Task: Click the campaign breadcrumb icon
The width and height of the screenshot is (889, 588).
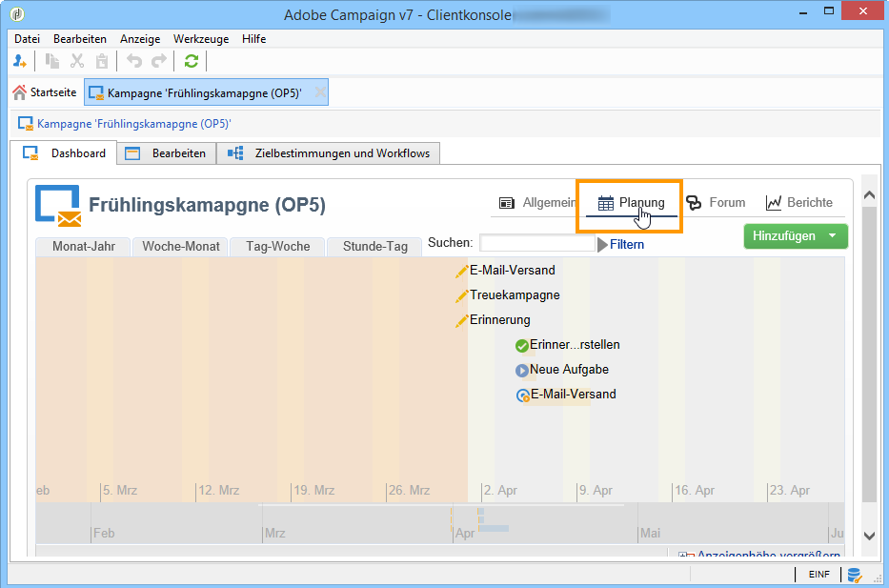Action: (26, 124)
